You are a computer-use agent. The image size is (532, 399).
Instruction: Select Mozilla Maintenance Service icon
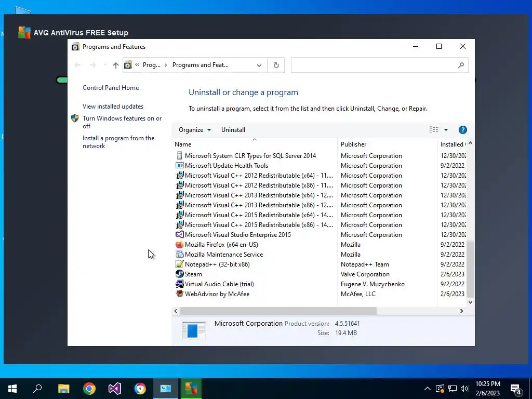coord(179,254)
